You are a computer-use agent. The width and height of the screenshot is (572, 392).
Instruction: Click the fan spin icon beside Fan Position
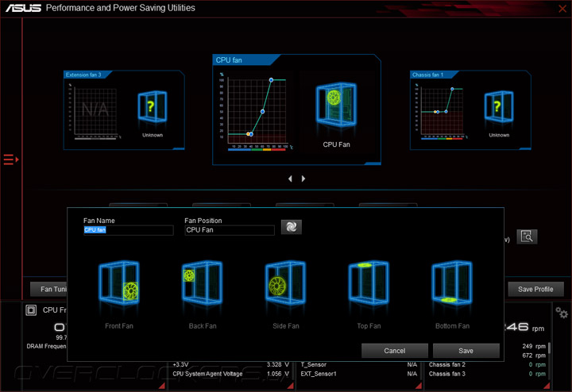[x=291, y=227]
